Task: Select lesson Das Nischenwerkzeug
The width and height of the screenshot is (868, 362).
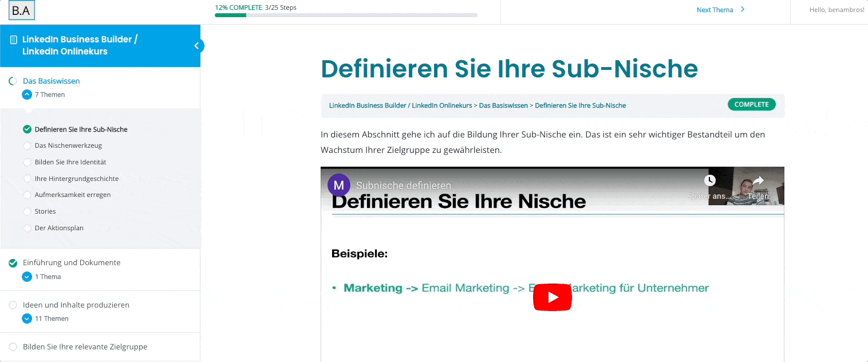Action: click(68, 145)
